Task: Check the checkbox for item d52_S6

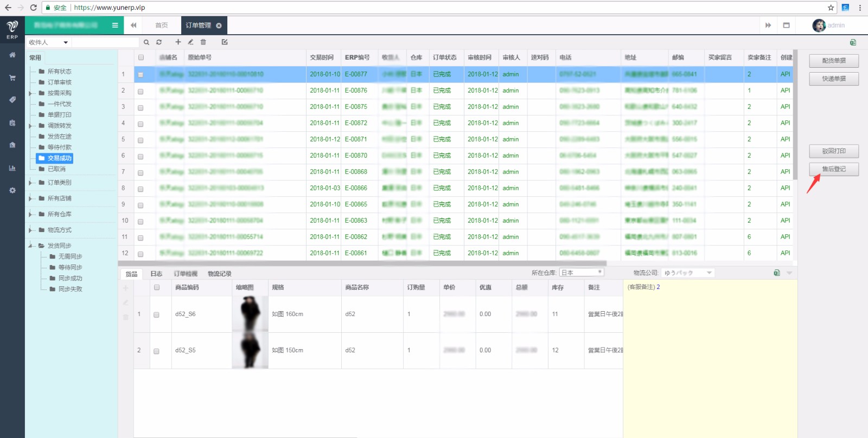Action: click(x=156, y=314)
